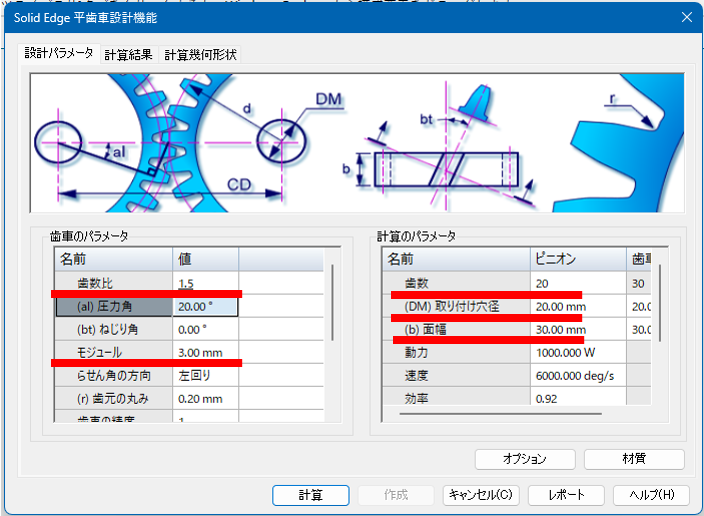
Task: Open the レポート button
Action: click(x=565, y=495)
